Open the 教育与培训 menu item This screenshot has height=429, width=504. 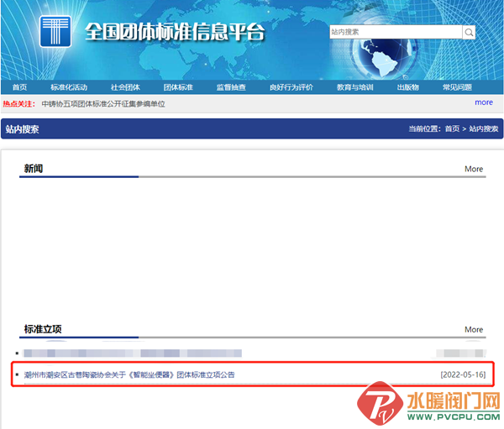pos(354,87)
